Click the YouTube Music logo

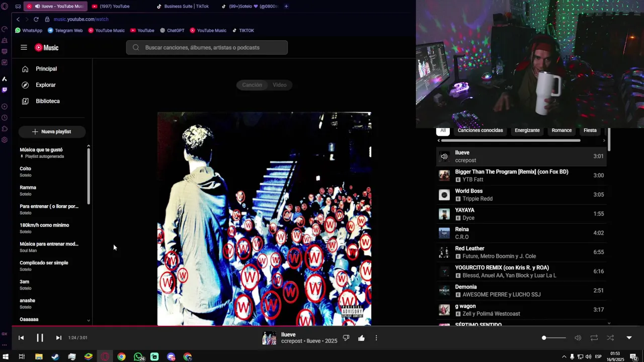tap(47, 48)
